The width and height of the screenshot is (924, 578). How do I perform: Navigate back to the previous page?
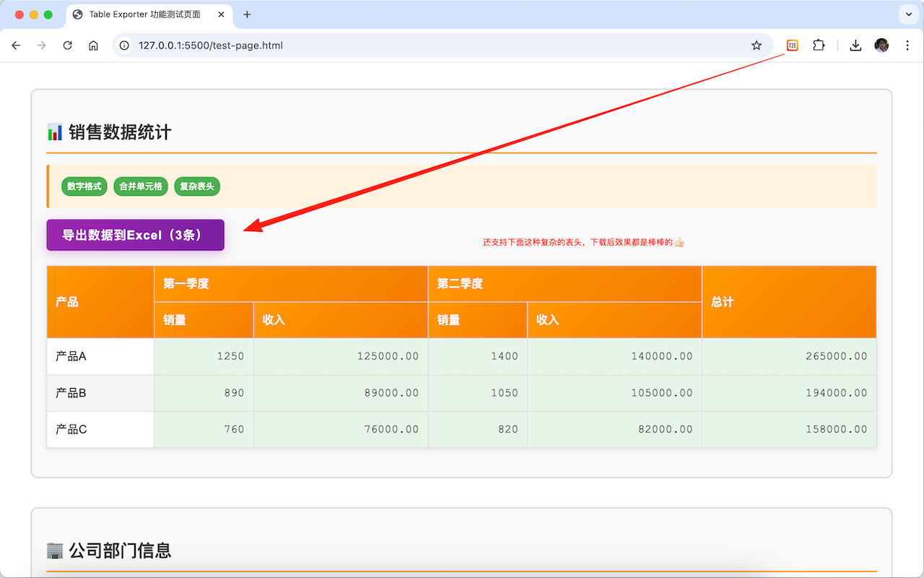pyautogui.click(x=16, y=46)
